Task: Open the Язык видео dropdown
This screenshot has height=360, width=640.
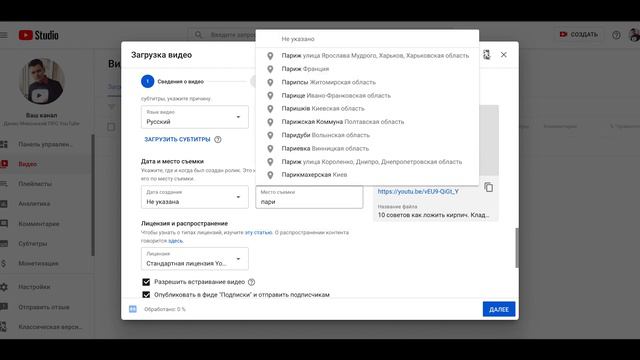Action: point(195,117)
